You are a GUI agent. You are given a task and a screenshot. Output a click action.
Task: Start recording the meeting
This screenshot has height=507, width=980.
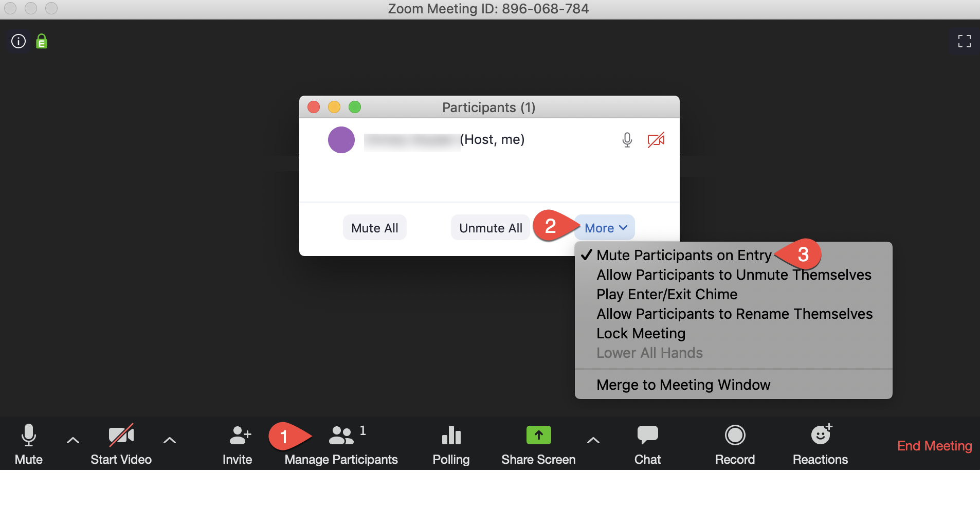(734, 442)
